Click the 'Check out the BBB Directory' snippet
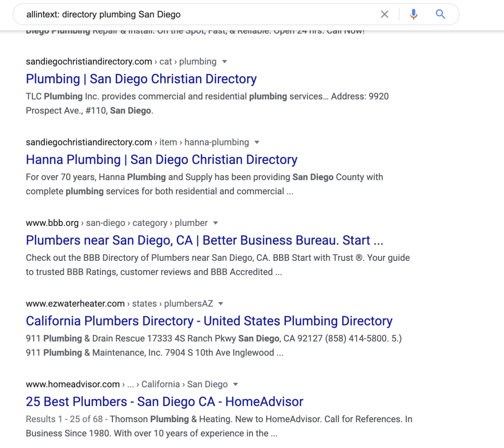The image size is (504, 448). (218, 265)
